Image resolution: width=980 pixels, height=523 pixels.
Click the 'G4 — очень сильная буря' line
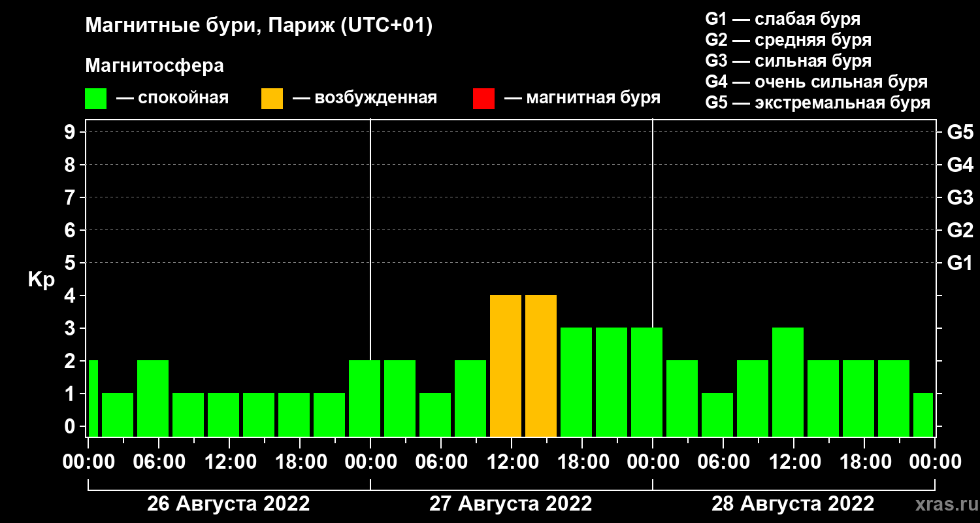[x=816, y=82]
